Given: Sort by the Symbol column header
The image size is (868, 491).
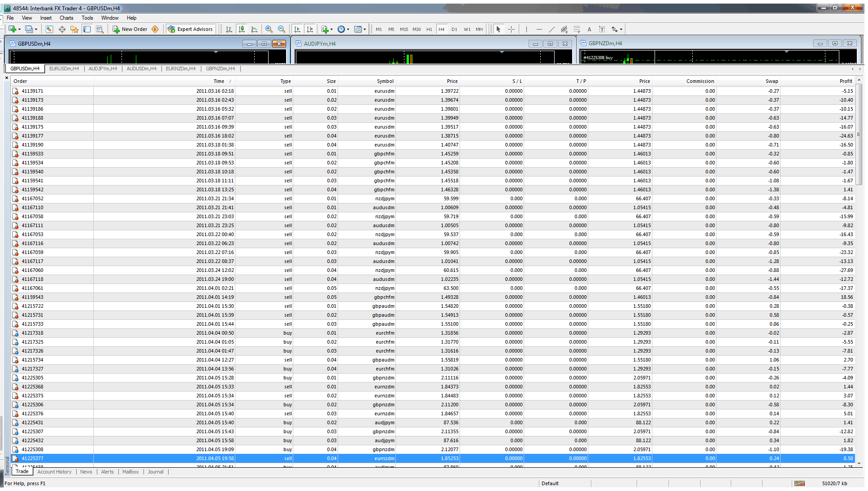Looking at the screenshot, I should pos(367,81).
